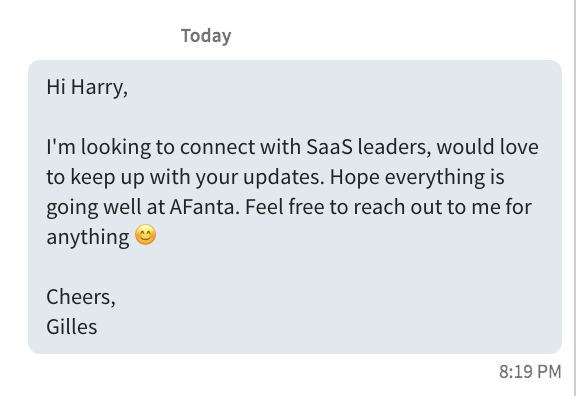Click the 'Hi Harry,' greeting line
The image size is (576, 396).
pyautogui.click(x=87, y=87)
